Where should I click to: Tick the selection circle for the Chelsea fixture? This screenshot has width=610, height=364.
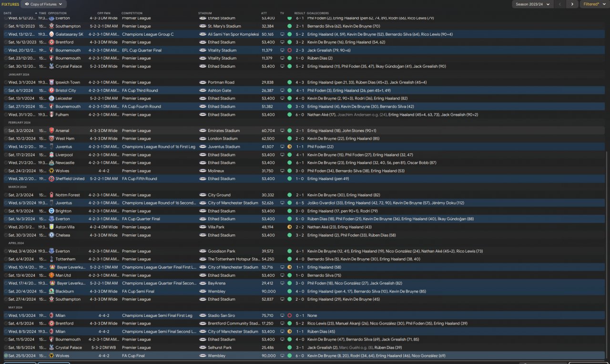[x=6, y=235]
